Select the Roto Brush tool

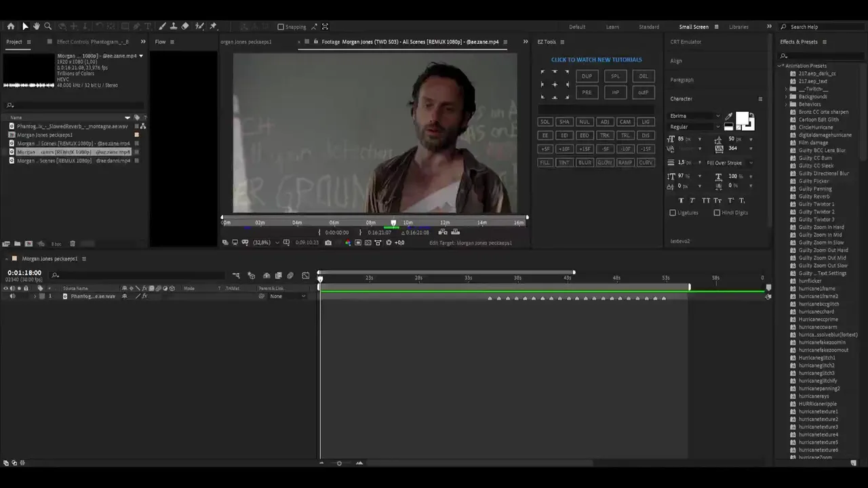pos(199,26)
